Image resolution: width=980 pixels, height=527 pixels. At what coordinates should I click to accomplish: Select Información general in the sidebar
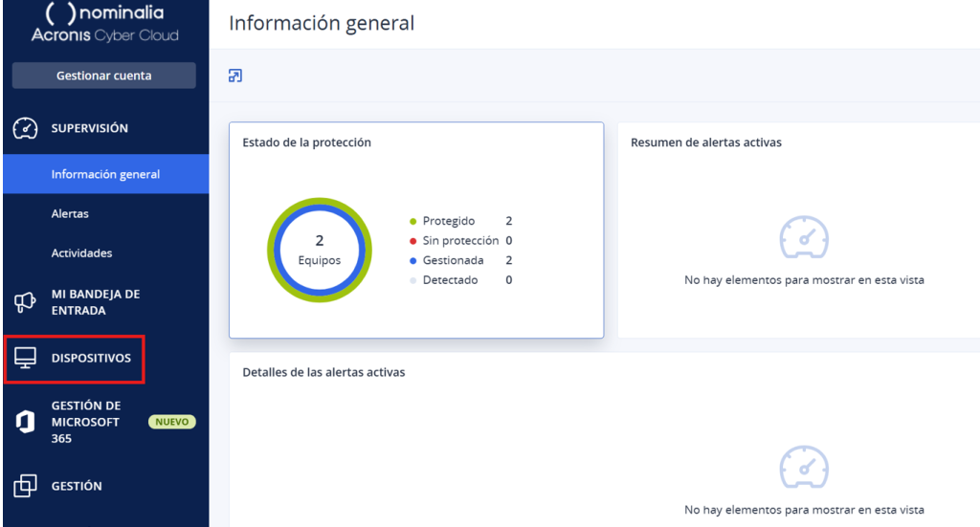click(x=105, y=174)
